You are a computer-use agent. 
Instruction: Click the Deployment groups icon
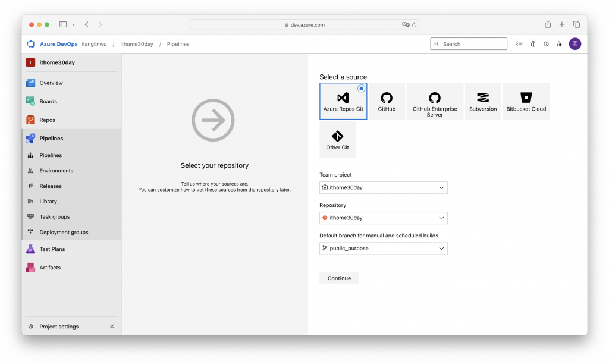coord(30,233)
